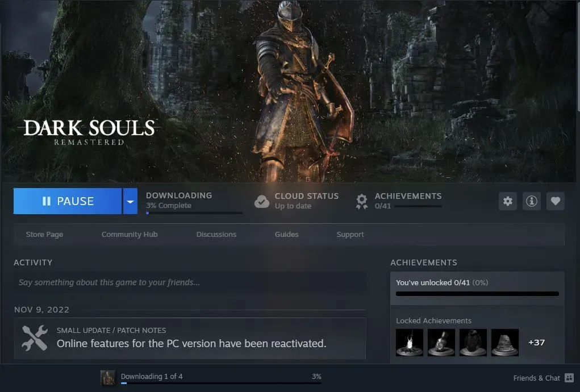Click the patch notes wrench icon
580x392 pixels.
35,338
